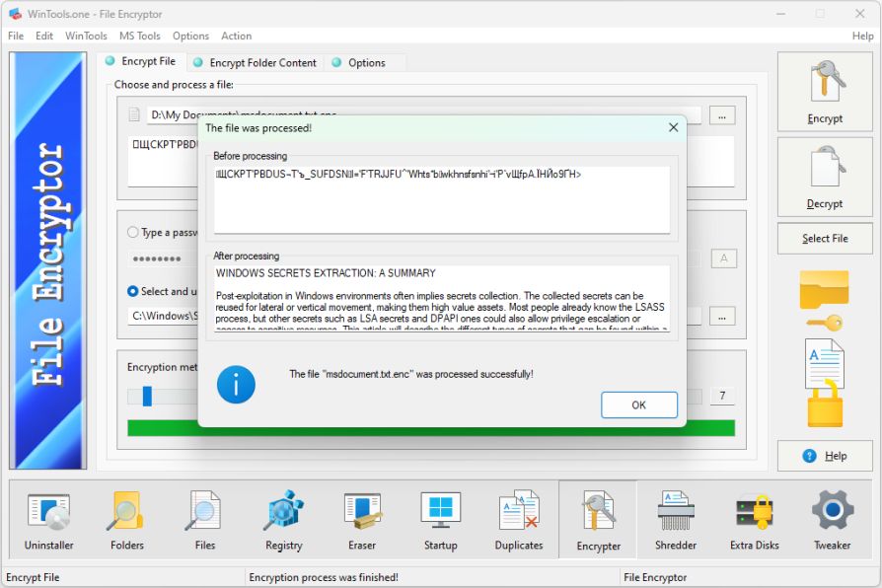The height and width of the screenshot is (588, 882).
Task: Open the Folders tool
Action: (127, 520)
